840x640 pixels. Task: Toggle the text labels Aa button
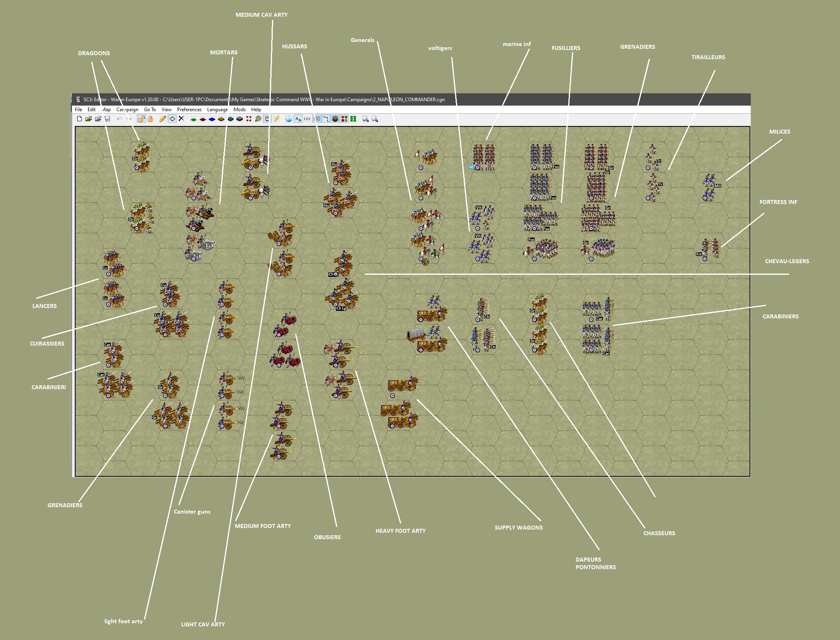[x=298, y=119]
